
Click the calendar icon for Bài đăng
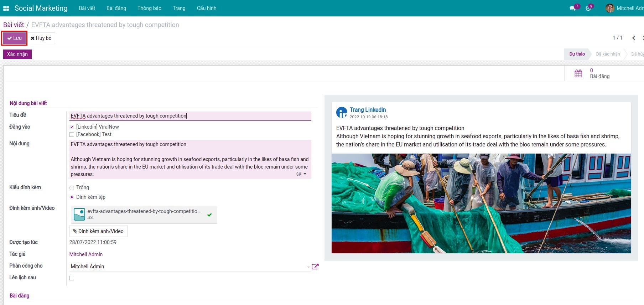578,73
